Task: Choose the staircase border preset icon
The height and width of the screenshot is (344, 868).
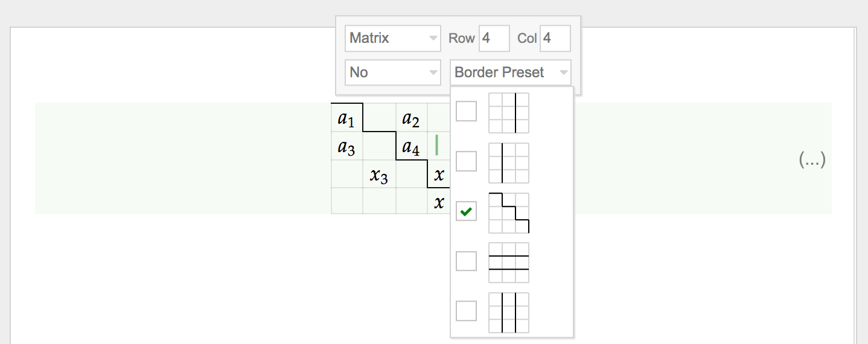Action: pos(509,213)
